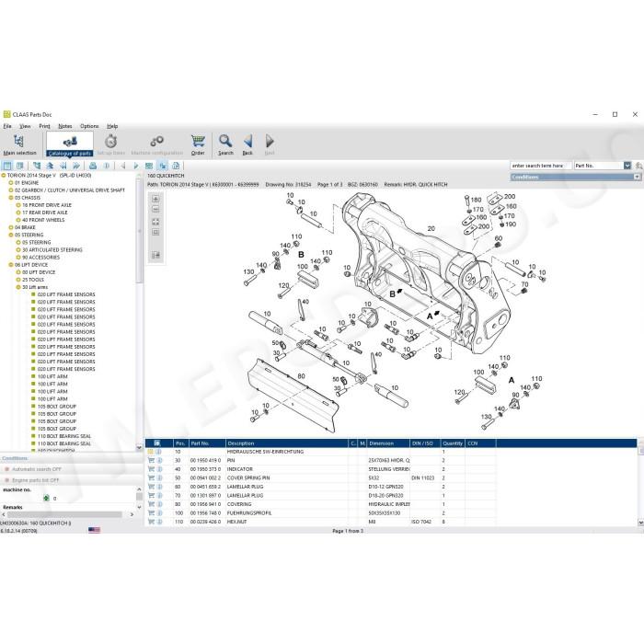The image size is (644, 644).
Task: Select 17 REAR DRIVE AXLE in tree
Action: [45, 213]
